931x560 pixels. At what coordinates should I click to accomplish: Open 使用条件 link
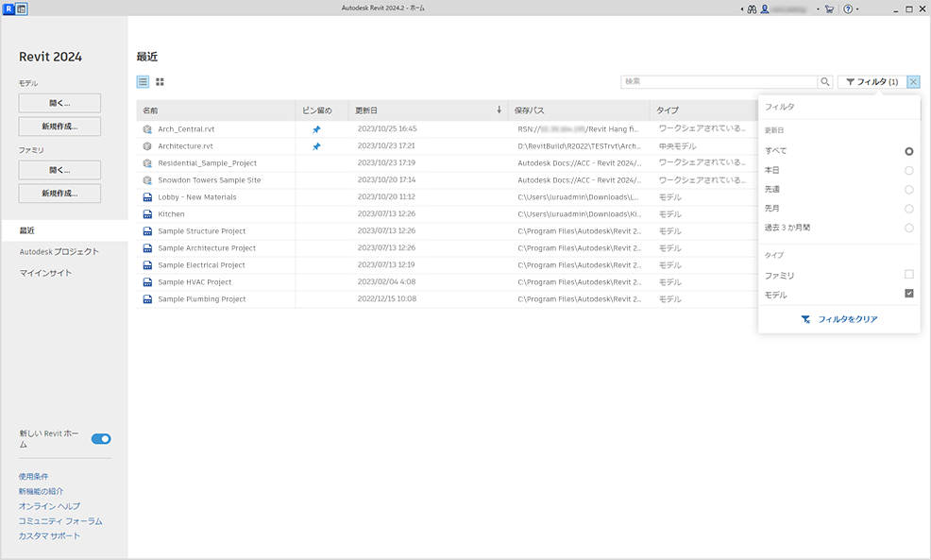pos(33,476)
